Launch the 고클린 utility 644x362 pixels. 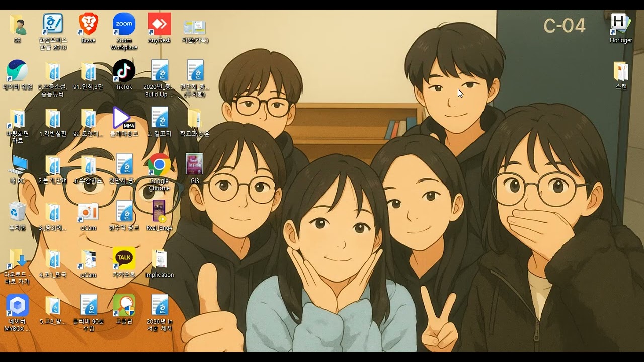click(x=124, y=310)
